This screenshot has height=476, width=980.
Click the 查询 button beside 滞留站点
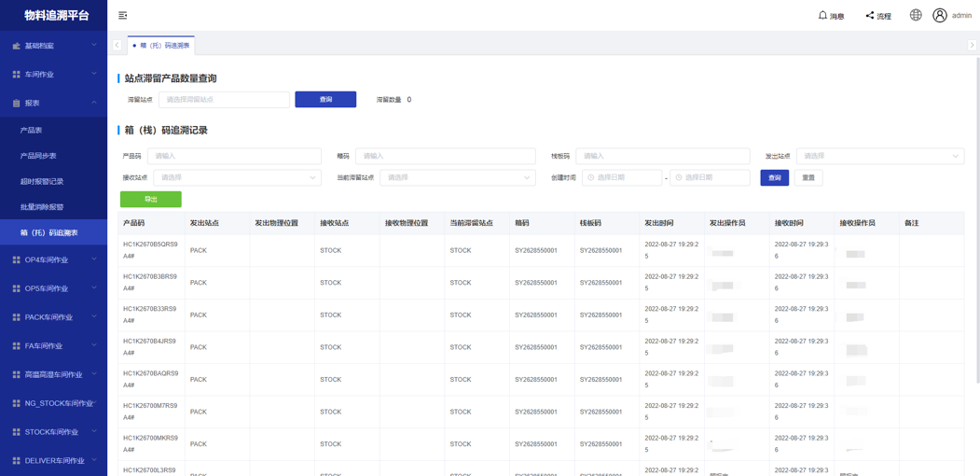pyautogui.click(x=325, y=100)
